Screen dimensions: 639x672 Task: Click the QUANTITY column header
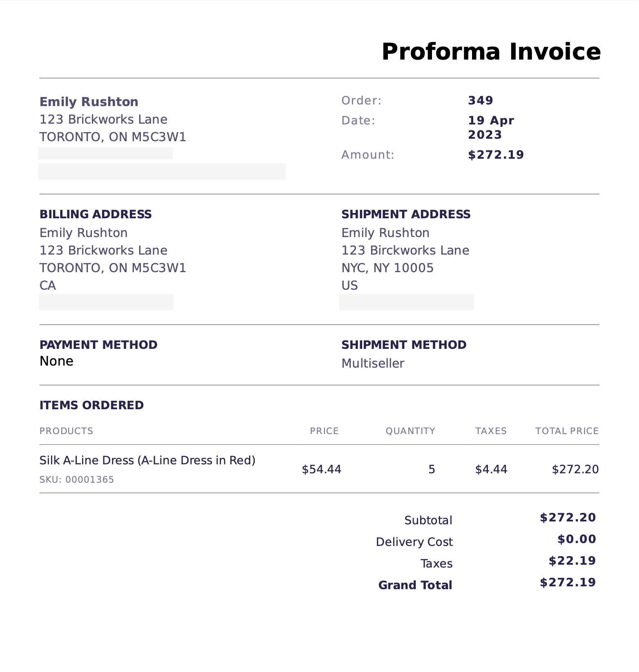410,431
